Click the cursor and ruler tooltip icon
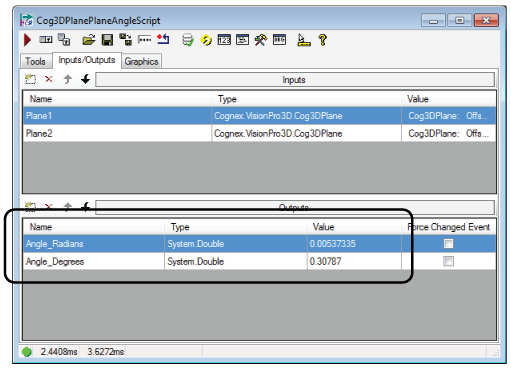 click(304, 40)
